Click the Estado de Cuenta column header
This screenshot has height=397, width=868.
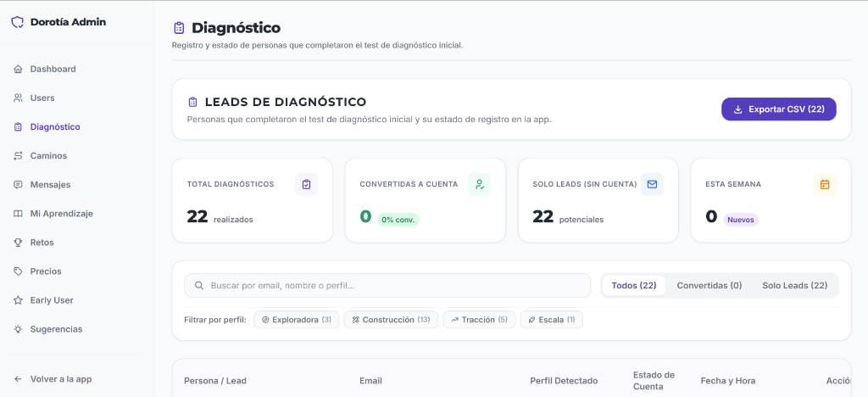tap(654, 380)
